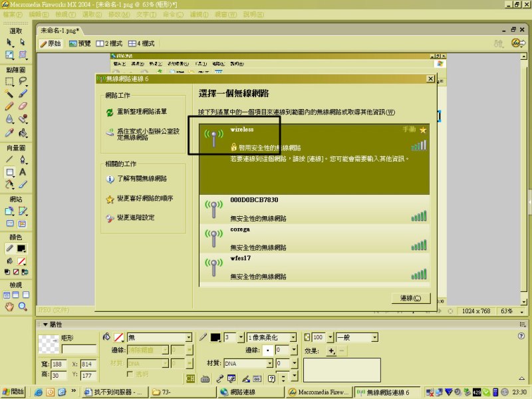Viewport: 532px width, 399px height.
Task: Open fill color swatch in toolbox
Action: tap(21, 261)
